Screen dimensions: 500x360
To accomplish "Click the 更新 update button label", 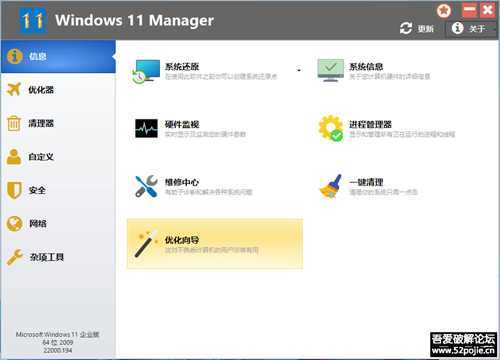I will tap(426, 29).
